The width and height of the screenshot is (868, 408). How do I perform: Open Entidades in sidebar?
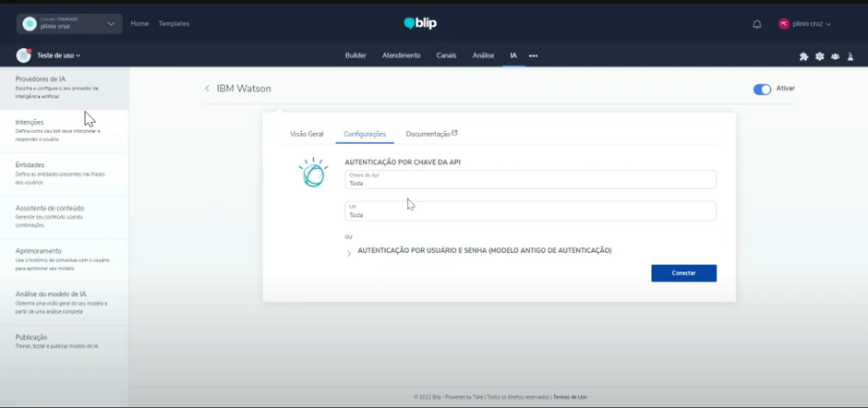(x=65, y=174)
